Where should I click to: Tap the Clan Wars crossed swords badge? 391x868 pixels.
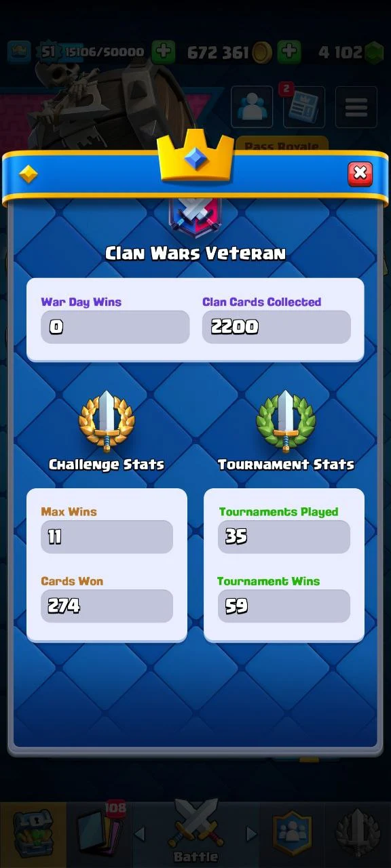tap(195, 214)
